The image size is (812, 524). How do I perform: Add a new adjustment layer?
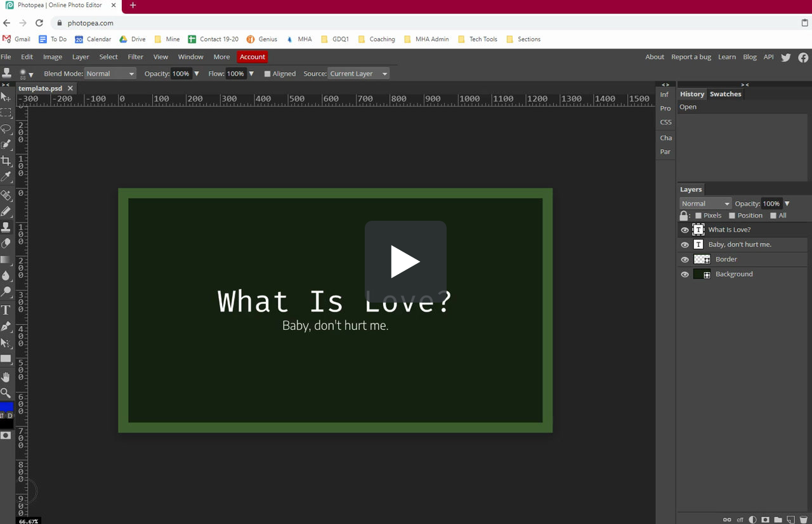tap(753, 520)
